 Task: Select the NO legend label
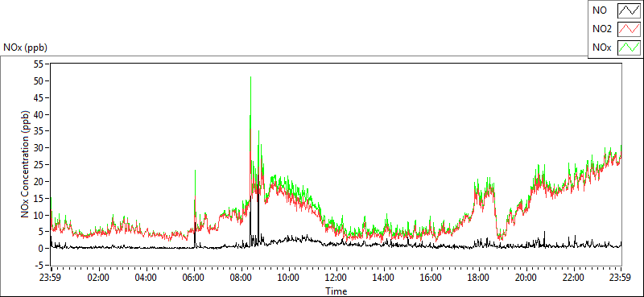point(600,10)
